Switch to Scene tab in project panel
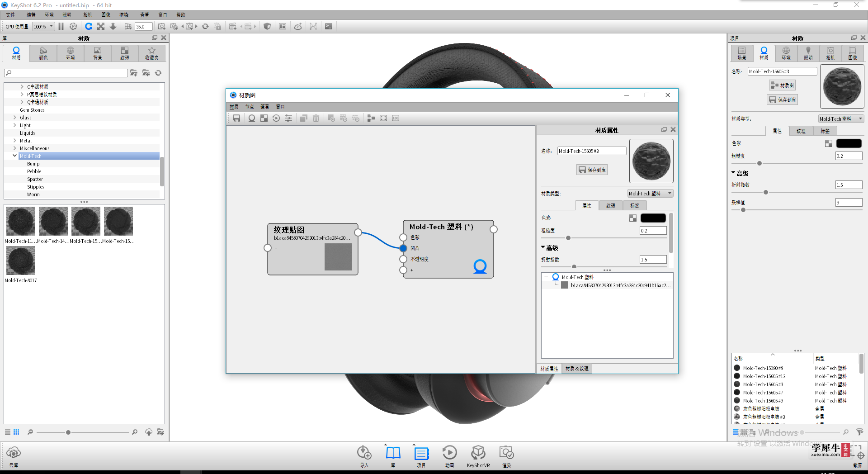 point(742,53)
